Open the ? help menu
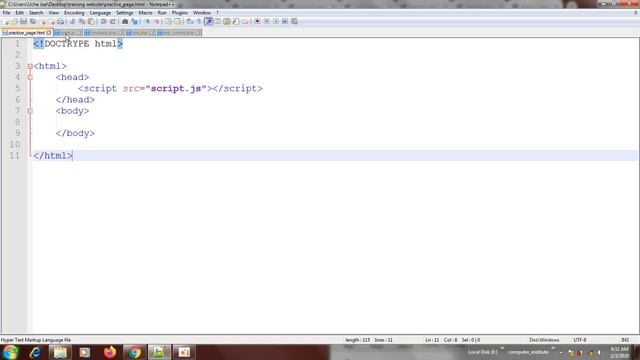This screenshot has width=640, height=360. point(217,13)
